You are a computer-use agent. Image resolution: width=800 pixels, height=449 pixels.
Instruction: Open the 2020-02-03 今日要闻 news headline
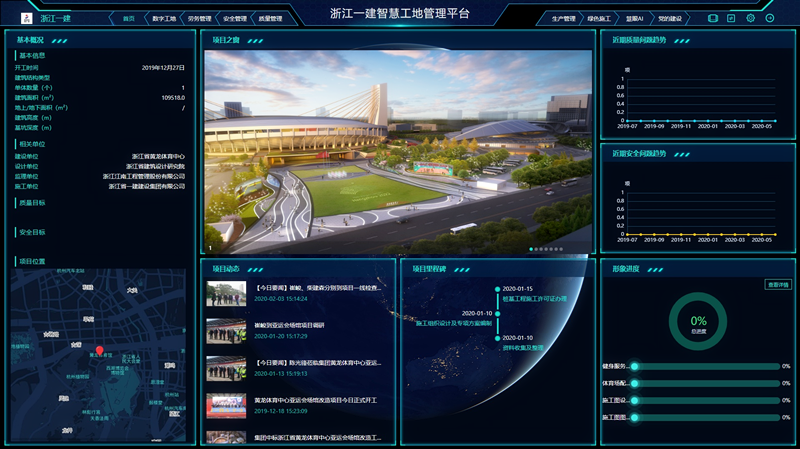(317, 288)
